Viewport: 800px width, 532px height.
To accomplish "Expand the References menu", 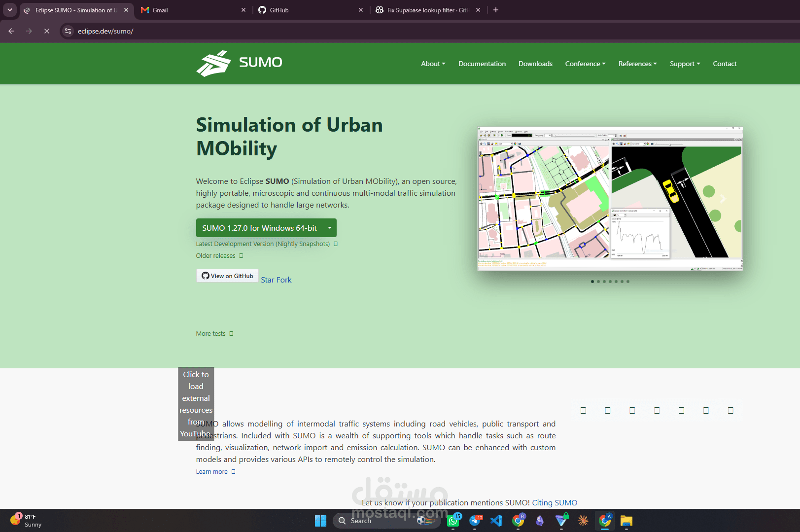I will coord(638,64).
